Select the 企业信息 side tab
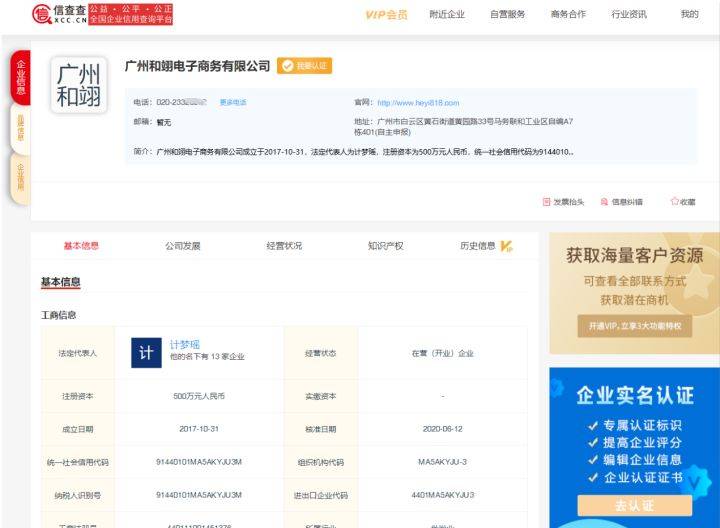This screenshot has width=720, height=528. pyautogui.click(x=21, y=78)
